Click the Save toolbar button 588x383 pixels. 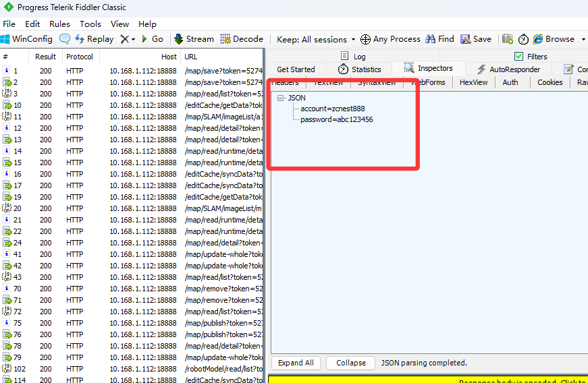[x=476, y=39]
